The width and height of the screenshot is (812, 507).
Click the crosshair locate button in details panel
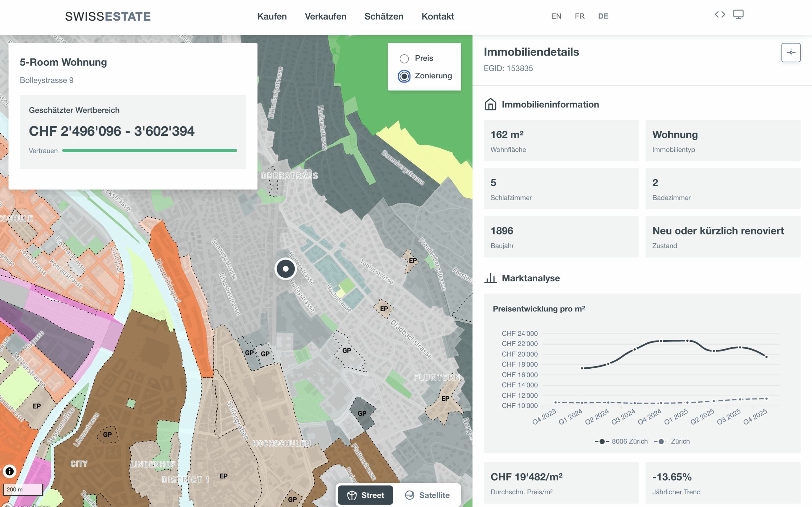click(x=790, y=52)
